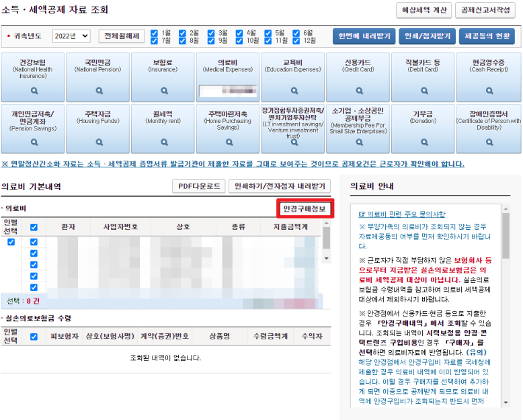The height and width of the screenshot is (420, 523).
Task: Click scroll-down arrow of 의료비 안내 panel
Action: tap(506, 403)
